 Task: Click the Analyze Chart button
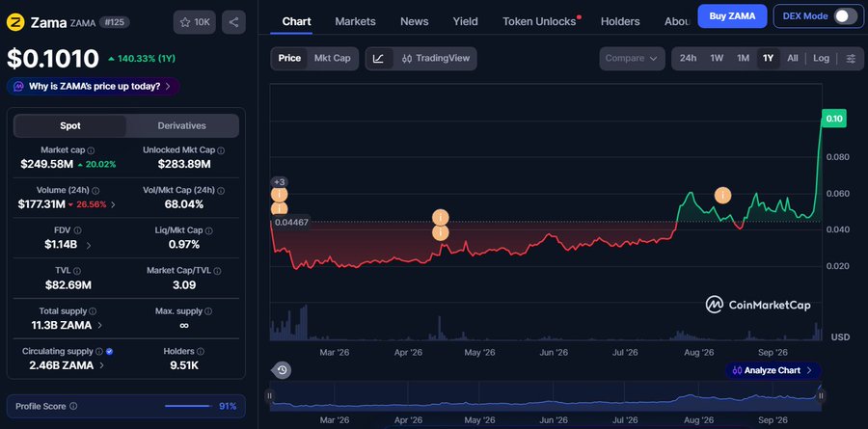coord(773,370)
